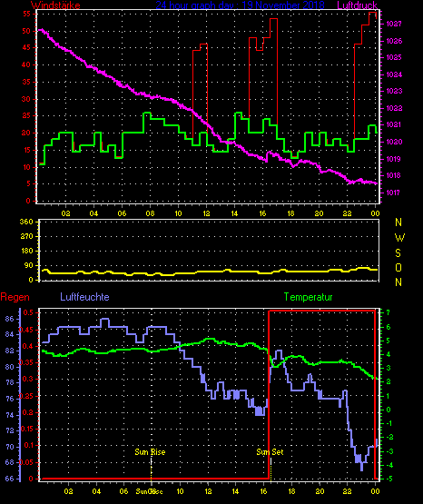Click the red Windstärke axis title

pyautogui.click(x=55, y=5)
